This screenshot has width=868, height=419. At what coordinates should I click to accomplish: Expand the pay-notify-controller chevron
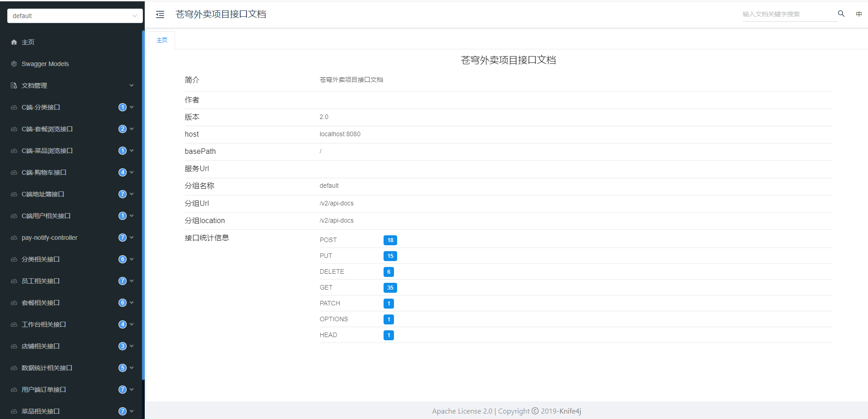(132, 238)
